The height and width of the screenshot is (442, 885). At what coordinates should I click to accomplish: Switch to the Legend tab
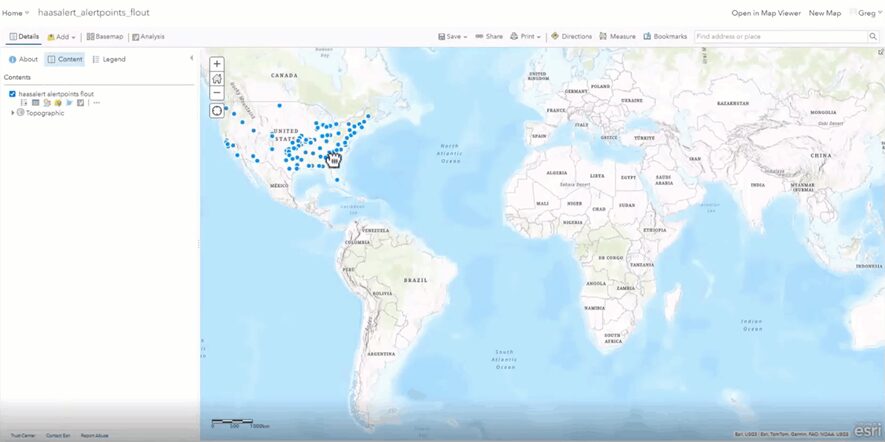(x=109, y=59)
